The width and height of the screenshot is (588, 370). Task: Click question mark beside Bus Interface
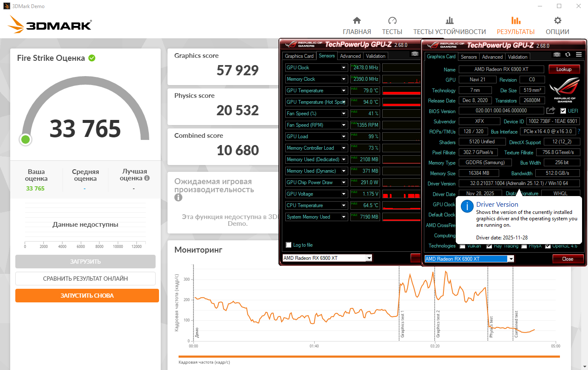(x=579, y=131)
